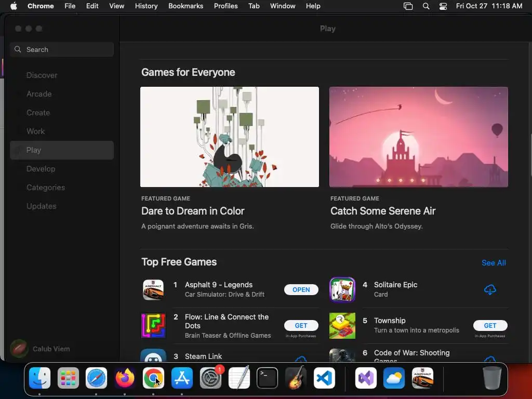The height and width of the screenshot is (399, 532).
Task: Open the Chrome application menu
Action: click(41, 6)
